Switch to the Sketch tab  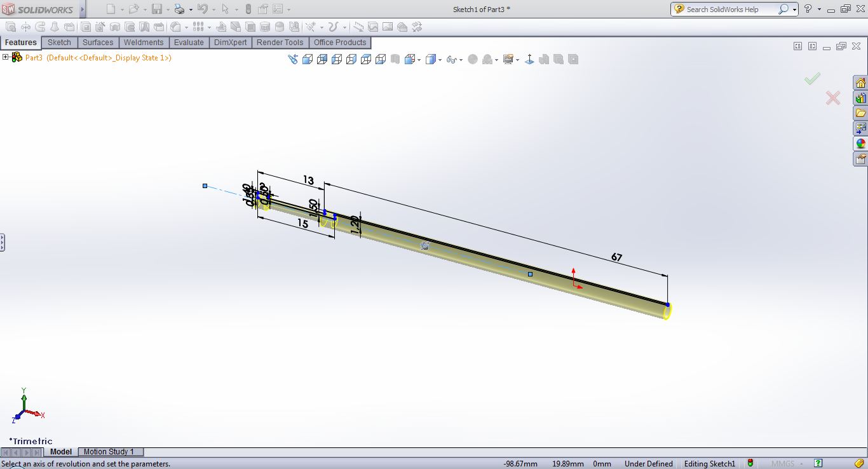pos(59,43)
